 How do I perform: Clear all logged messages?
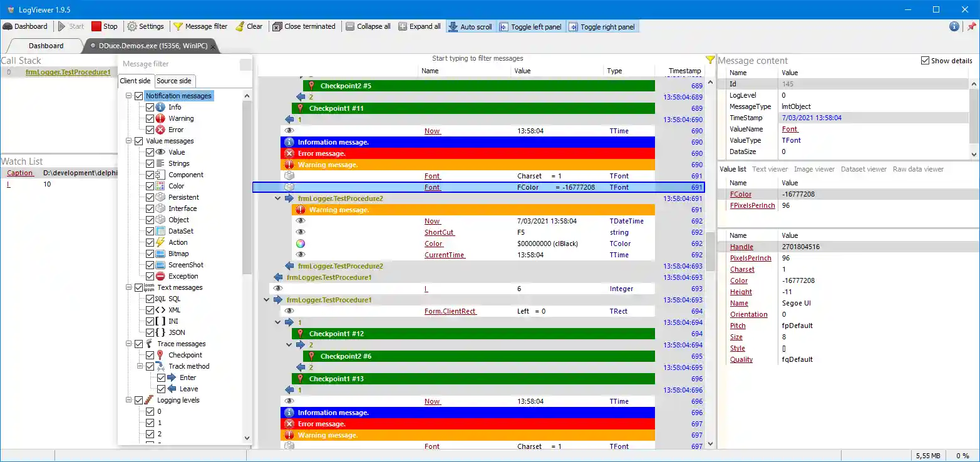coord(249,26)
